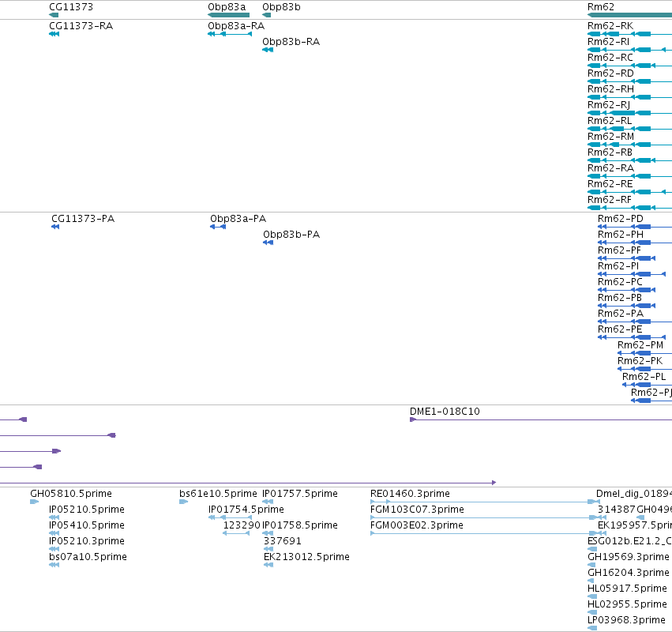Select transcript Rm62-RC

(x=610, y=58)
